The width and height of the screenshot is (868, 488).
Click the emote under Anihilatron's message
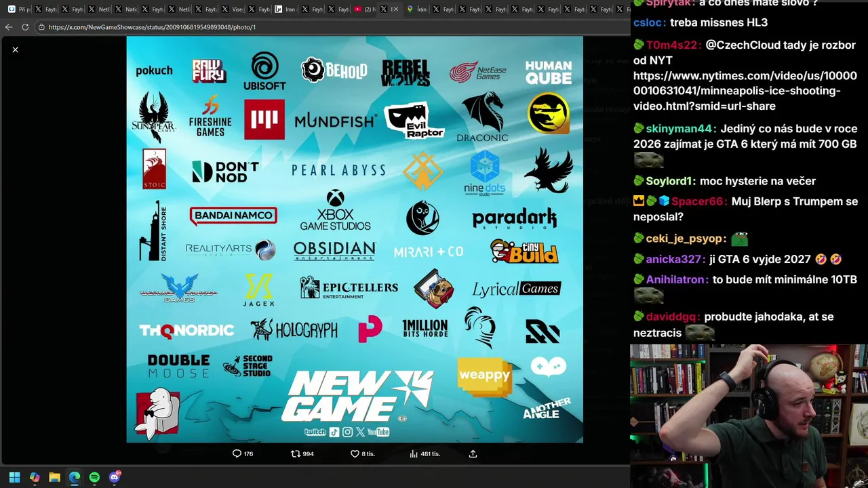click(x=648, y=296)
